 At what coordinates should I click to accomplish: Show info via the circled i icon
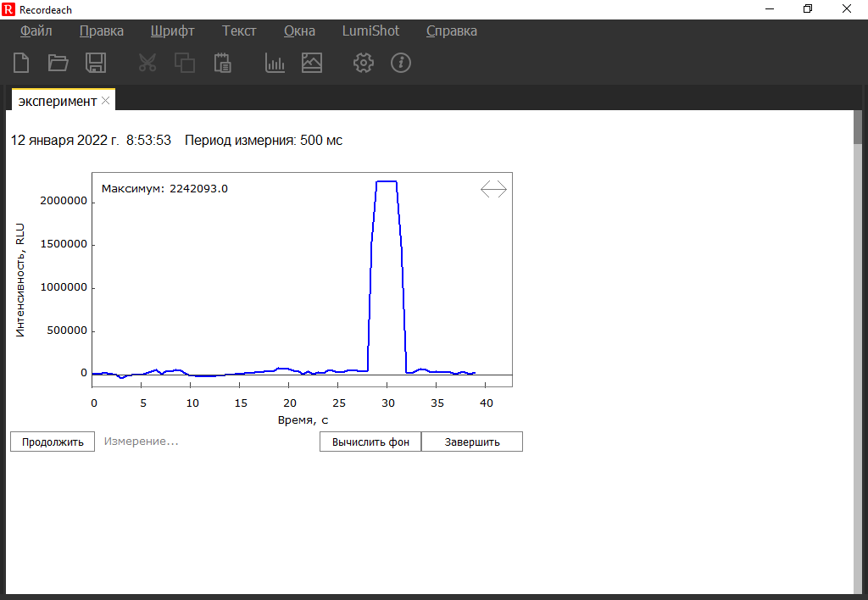pos(401,63)
